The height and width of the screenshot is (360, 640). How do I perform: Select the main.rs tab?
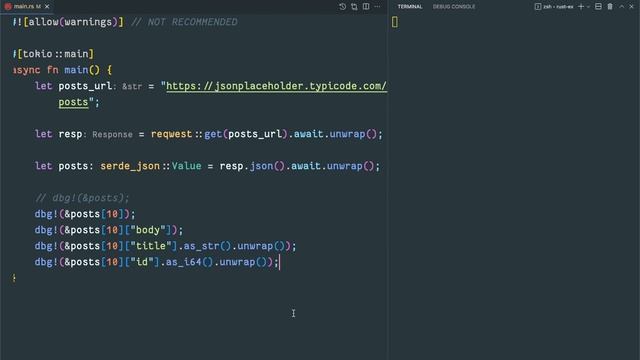pos(27,7)
